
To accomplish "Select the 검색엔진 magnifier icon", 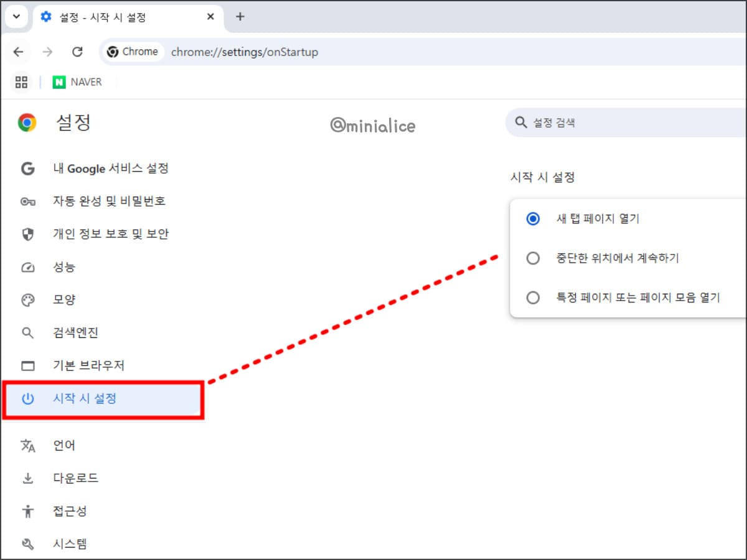I will (28, 332).
